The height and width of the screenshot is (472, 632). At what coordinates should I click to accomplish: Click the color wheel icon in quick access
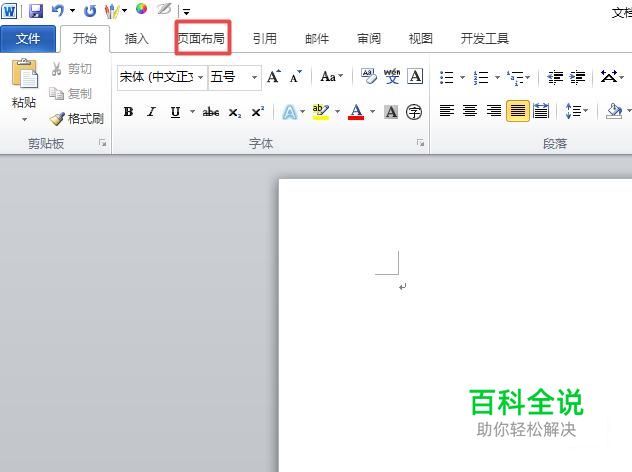[x=141, y=8]
